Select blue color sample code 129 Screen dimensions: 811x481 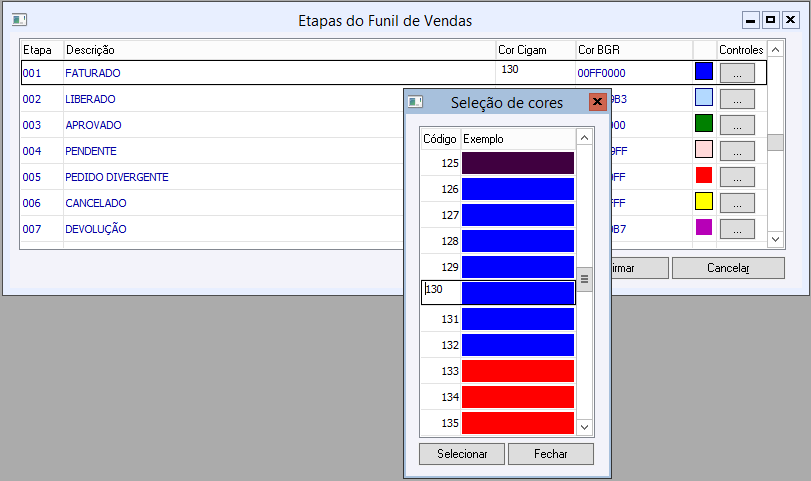(x=518, y=267)
